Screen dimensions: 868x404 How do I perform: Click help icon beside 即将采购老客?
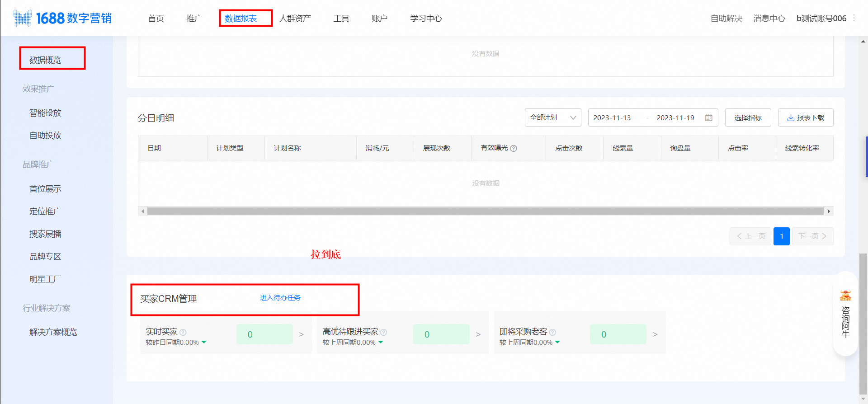click(x=552, y=332)
